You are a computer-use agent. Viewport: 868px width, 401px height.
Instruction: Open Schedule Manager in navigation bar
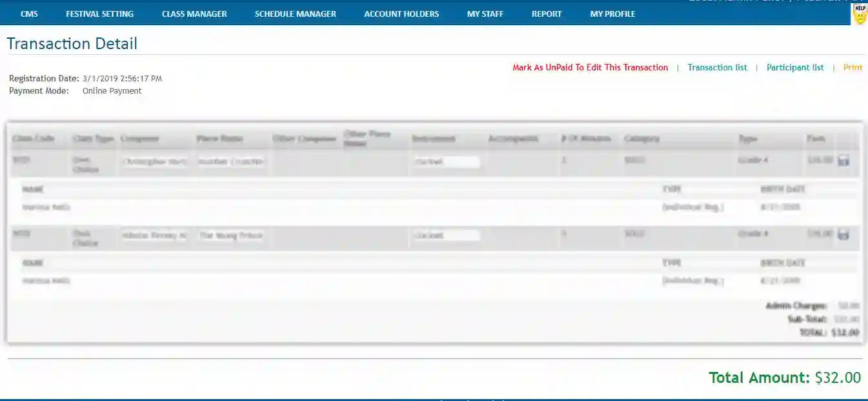point(295,14)
